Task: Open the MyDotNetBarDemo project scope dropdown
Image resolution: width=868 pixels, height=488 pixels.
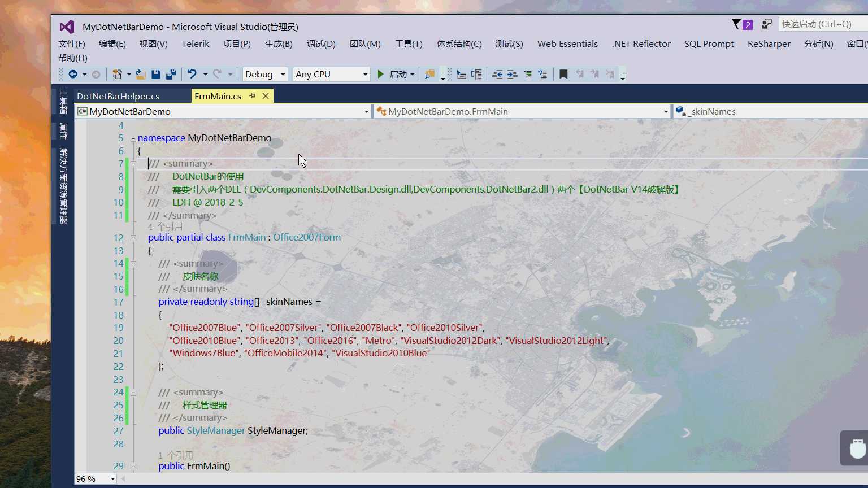Action: pyautogui.click(x=223, y=111)
